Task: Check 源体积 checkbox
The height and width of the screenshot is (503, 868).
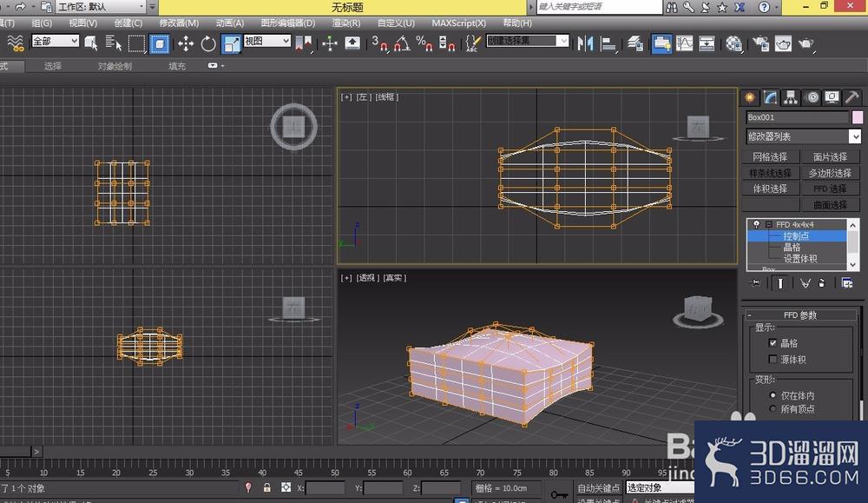Action: 773,359
